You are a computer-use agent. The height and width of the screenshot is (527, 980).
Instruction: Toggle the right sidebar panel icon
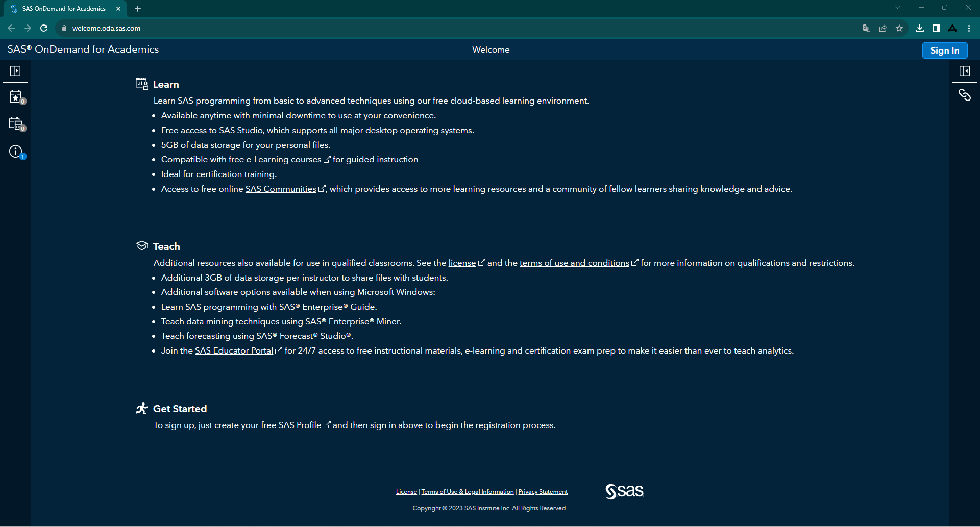965,71
